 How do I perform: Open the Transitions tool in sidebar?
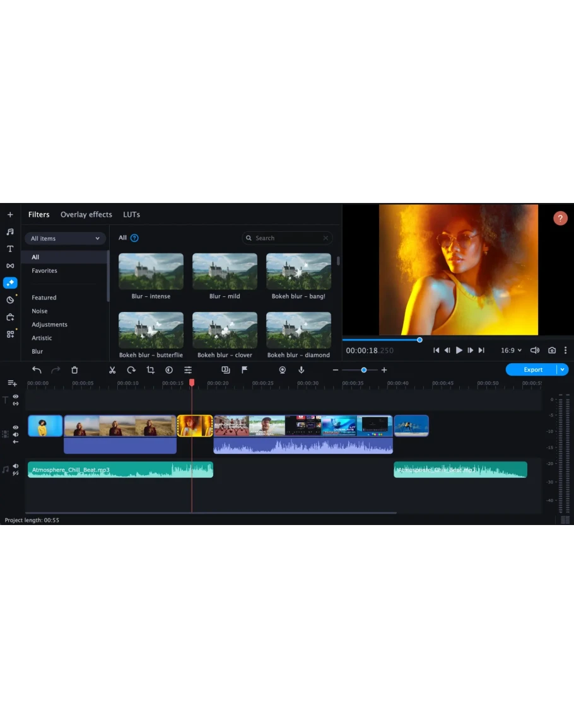pyautogui.click(x=10, y=266)
